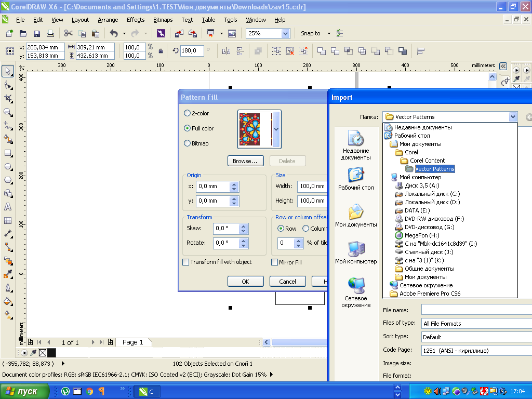Open the Arrange menu
This screenshot has height=399, width=532.
(108, 20)
